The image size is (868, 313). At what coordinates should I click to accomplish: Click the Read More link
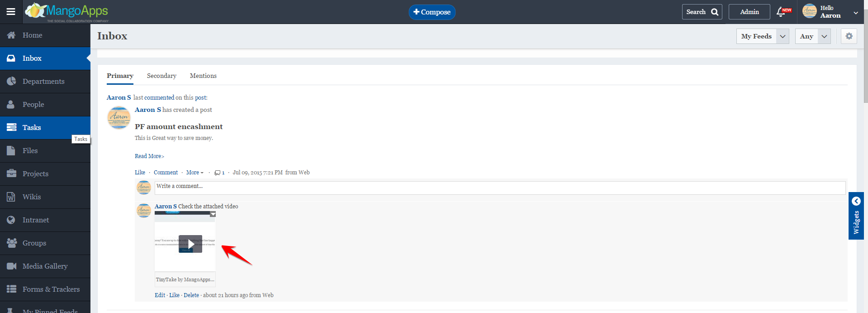point(149,156)
